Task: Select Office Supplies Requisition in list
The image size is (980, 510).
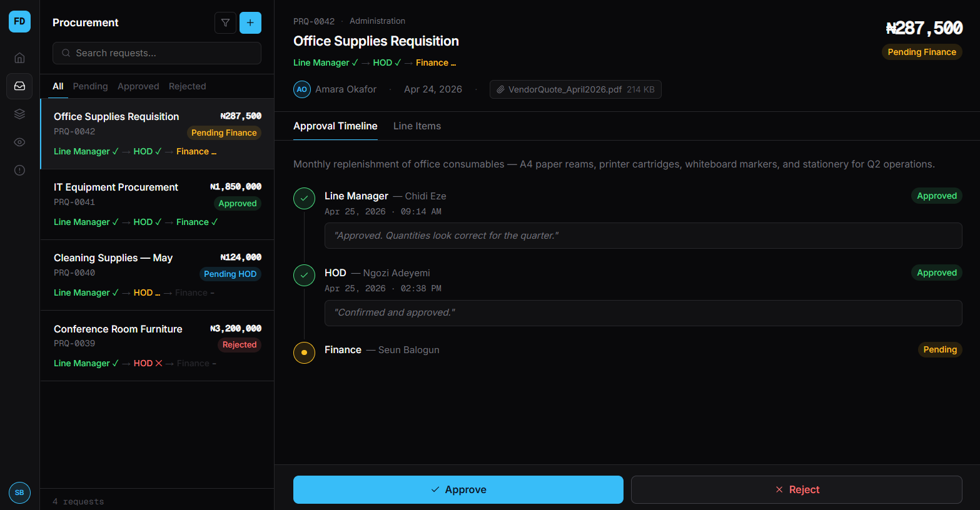Action: click(x=157, y=134)
